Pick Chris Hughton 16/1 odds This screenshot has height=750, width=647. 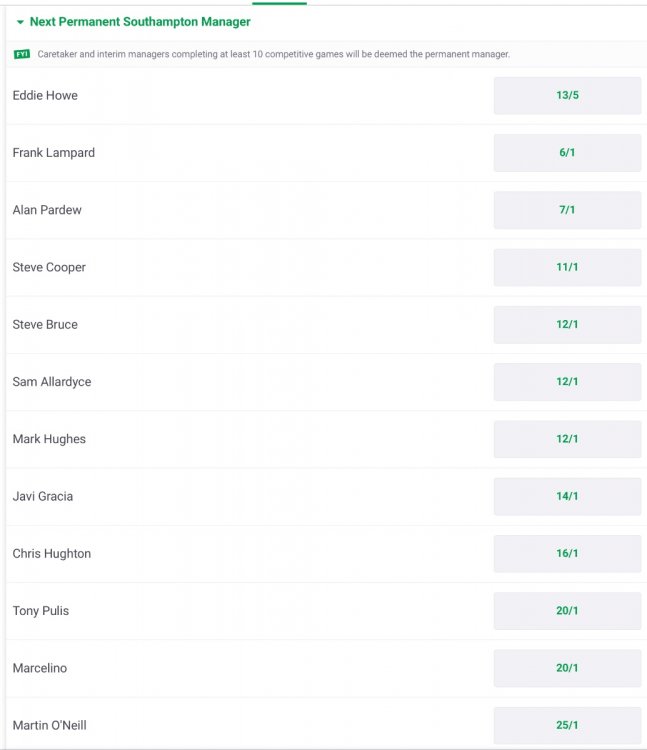[567, 554]
